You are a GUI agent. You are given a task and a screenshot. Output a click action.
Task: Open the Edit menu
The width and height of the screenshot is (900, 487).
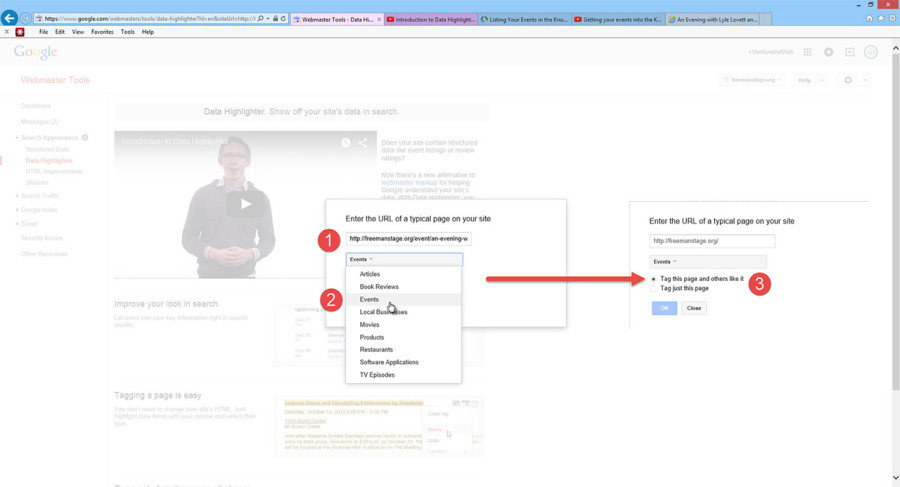click(x=60, y=32)
